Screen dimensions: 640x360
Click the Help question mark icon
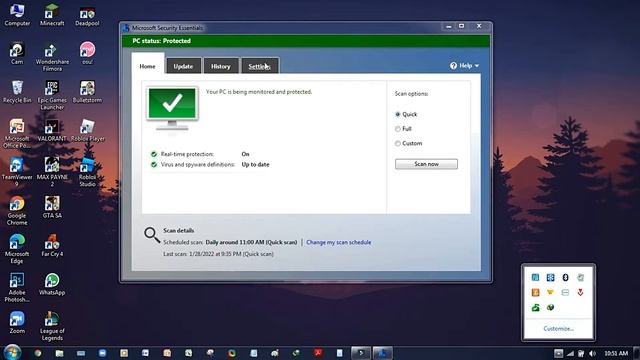[453, 66]
